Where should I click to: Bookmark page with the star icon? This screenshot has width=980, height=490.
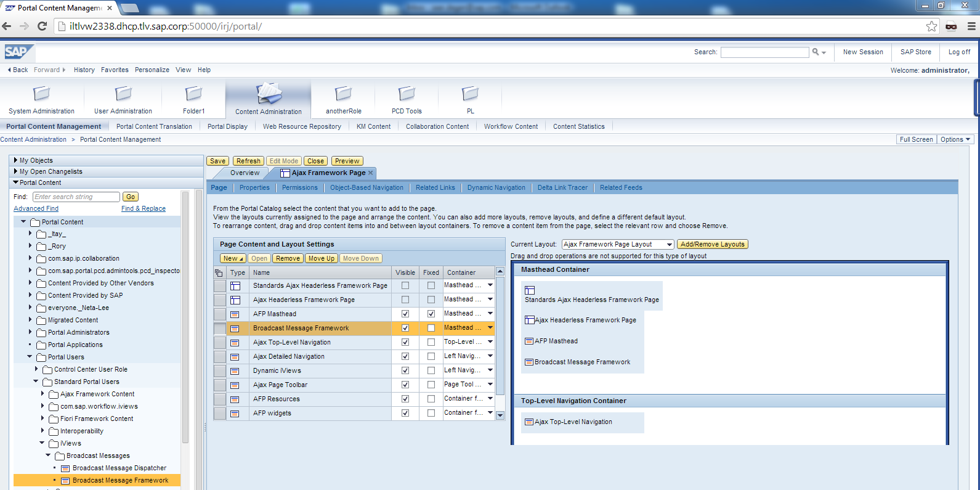click(931, 26)
